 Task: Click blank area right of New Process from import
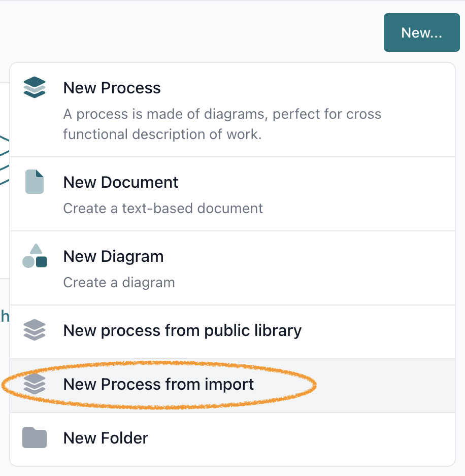386,386
